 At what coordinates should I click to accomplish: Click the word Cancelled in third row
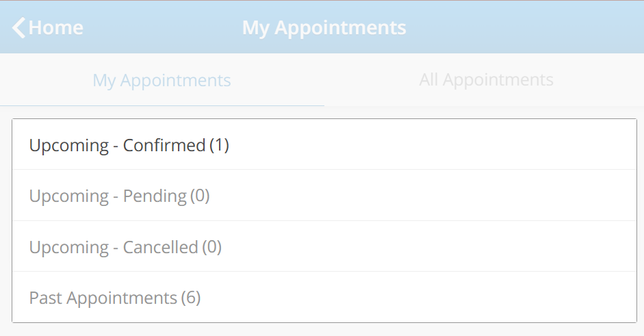(x=161, y=247)
